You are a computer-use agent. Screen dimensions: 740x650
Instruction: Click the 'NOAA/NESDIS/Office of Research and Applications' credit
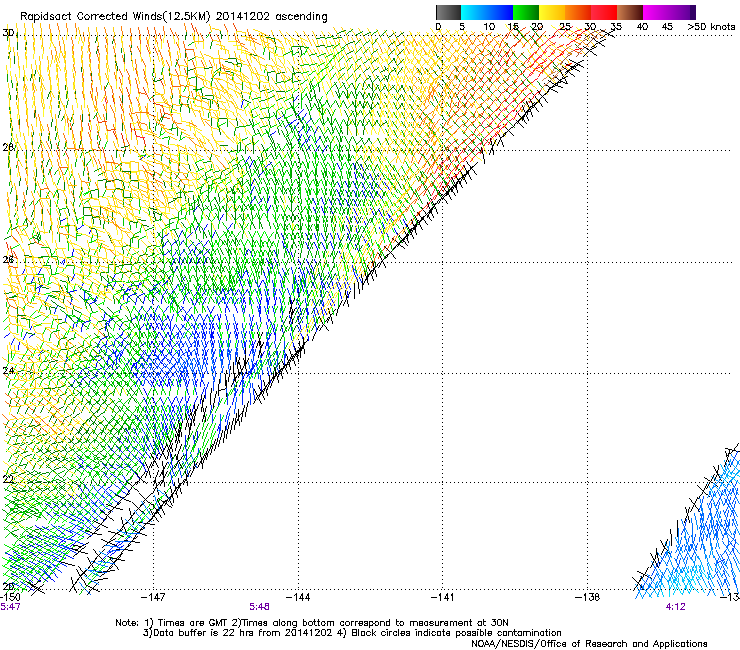click(x=589, y=644)
